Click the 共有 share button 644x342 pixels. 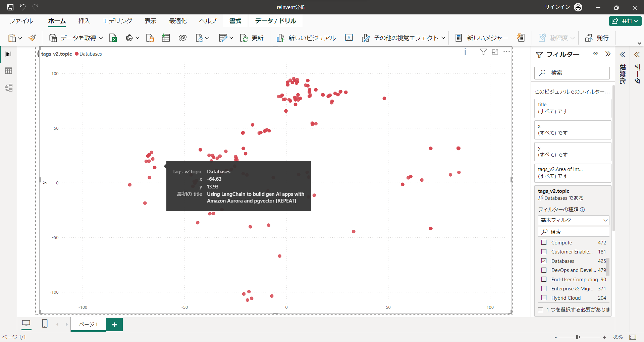pyautogui.click(x=625, y=21)
